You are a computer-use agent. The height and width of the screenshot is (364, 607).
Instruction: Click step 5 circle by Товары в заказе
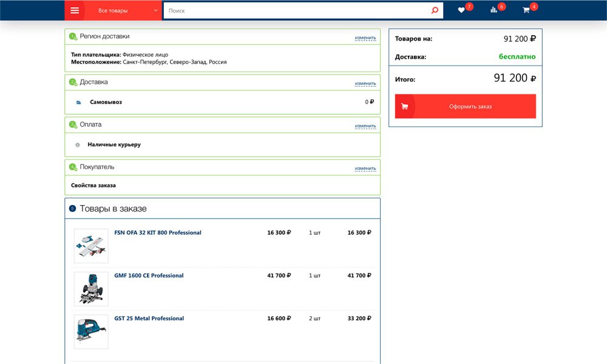[x=72, y=209]
